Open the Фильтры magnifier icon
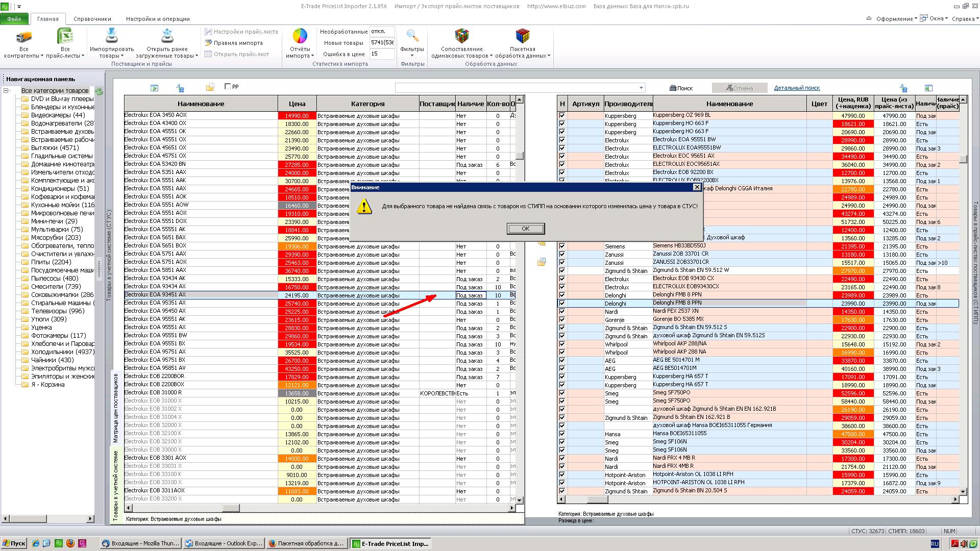 [412, 36]
